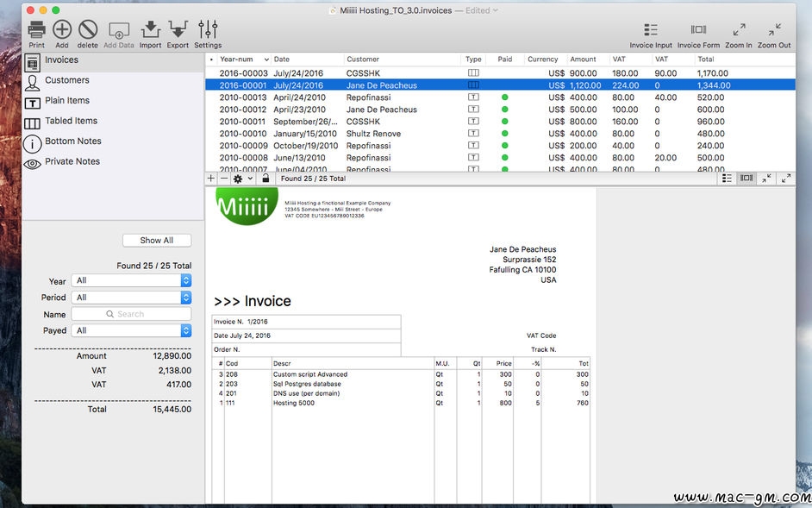Select invoice row 2010-00009
Screen dimensions: 812x508
coord(500,146)
